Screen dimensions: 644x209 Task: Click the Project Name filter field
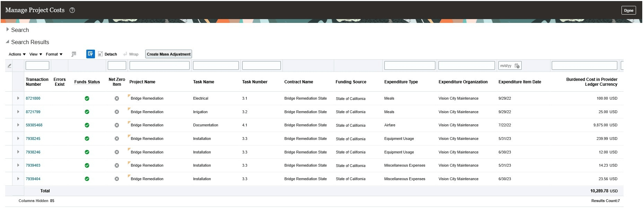click(x=159, y=65)
